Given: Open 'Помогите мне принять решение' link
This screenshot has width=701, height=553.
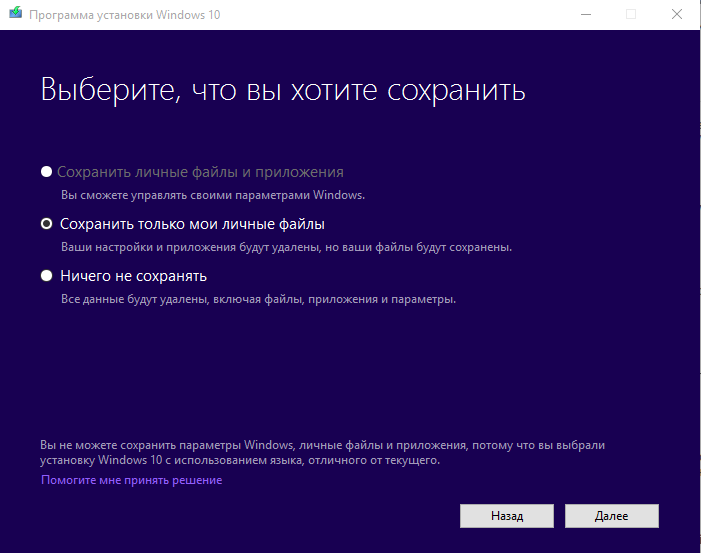Looking at the screenshot, I should tap(131, 480).
